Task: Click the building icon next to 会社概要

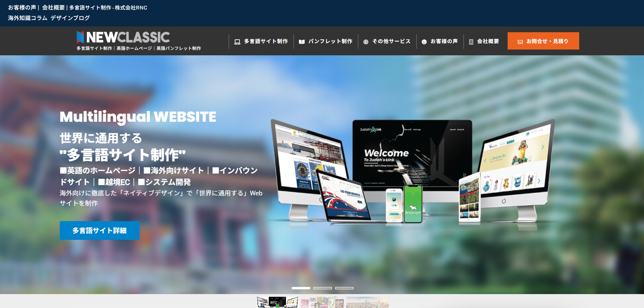Action: [x=471, y=42]
